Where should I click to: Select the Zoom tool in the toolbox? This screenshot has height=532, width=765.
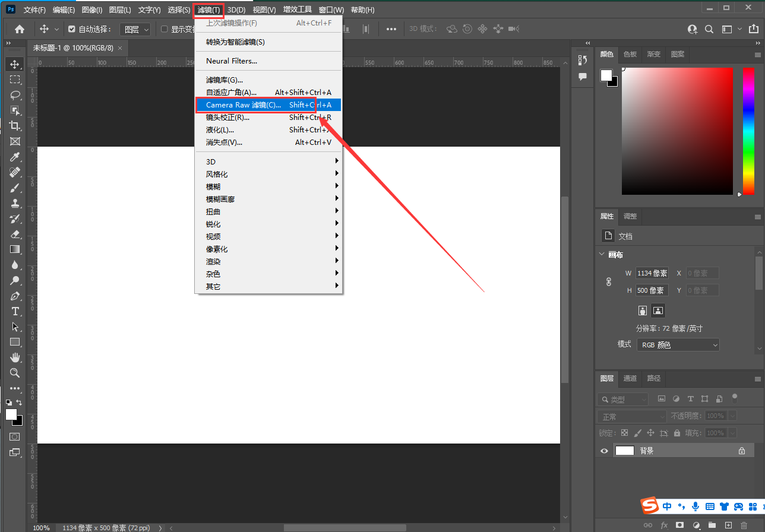[x=15, y=373]
